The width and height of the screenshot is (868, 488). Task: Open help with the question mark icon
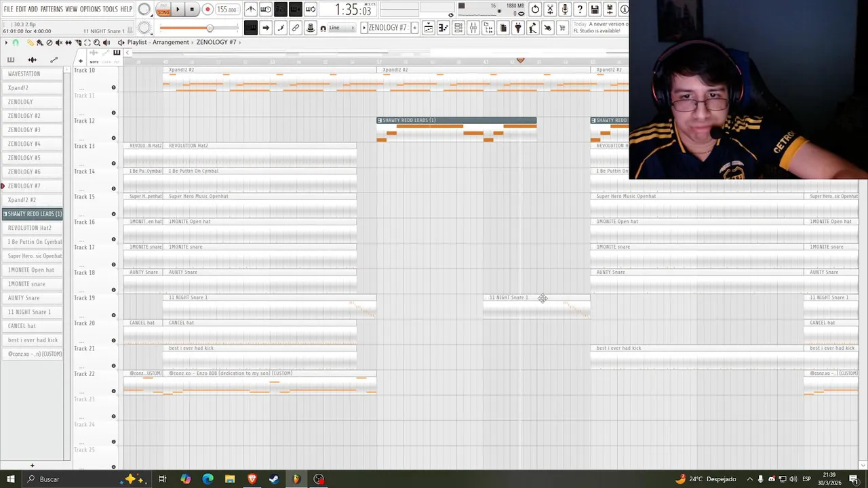pos(580,9)
